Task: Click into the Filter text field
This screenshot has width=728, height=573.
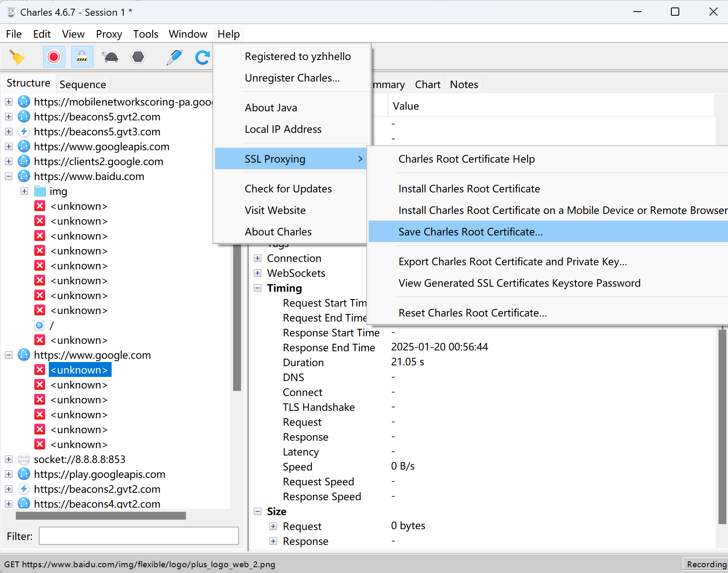Action: [138, 536]
